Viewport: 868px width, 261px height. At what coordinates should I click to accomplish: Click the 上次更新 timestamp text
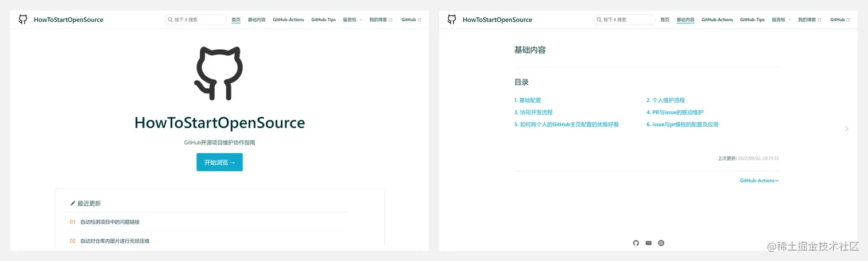[x=748, y=158]
